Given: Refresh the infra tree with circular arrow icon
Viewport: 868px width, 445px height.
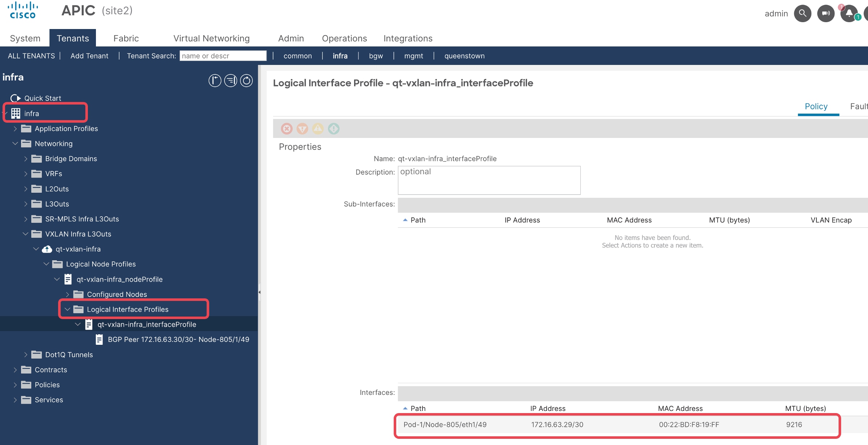Looking at the screenshot, I should [x=247, y=81].
